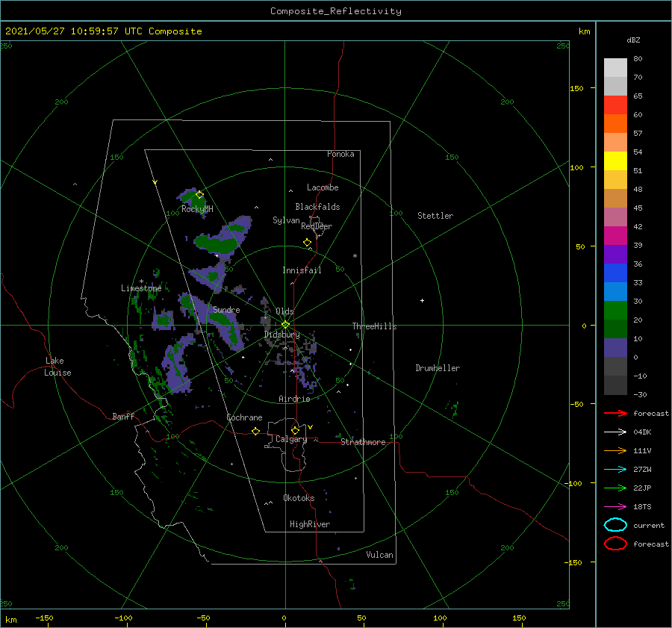This screenshot has width=672, height=628.
Task: Select the ThreeHills label
Action: point(374,326)
